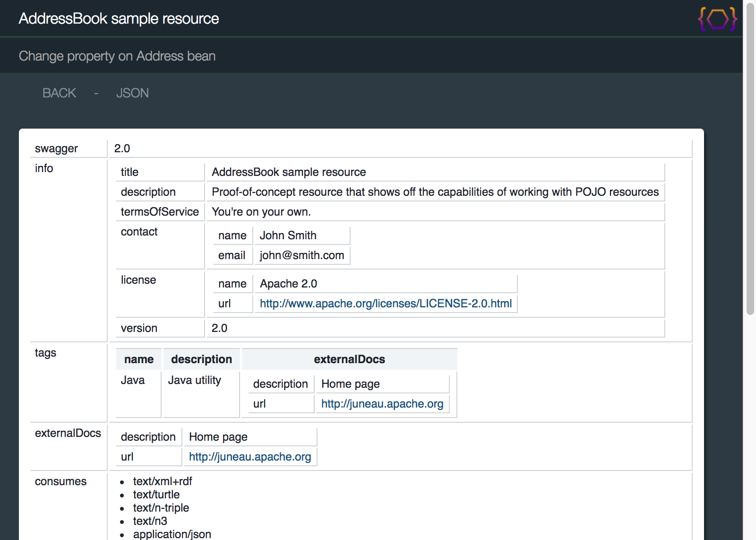The width and height of the screenshot is (756, 540).
Task: Click the 'AddressBook sample resource' page heading
Action: tap(119, 18)
